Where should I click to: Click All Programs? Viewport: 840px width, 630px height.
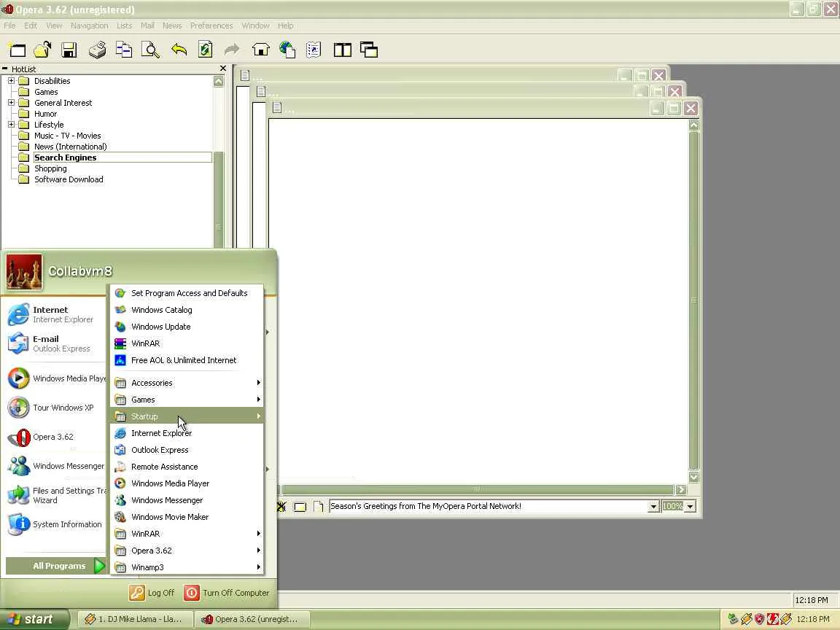55,566
